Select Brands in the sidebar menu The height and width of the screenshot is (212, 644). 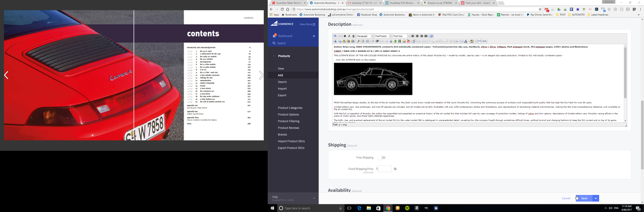[283, 134]
